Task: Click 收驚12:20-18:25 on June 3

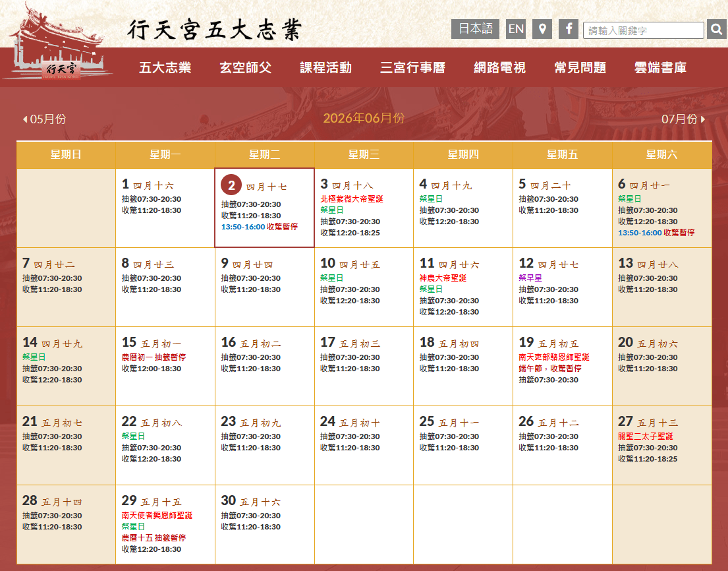Action: pyautogui.click(x=350, y=232)
